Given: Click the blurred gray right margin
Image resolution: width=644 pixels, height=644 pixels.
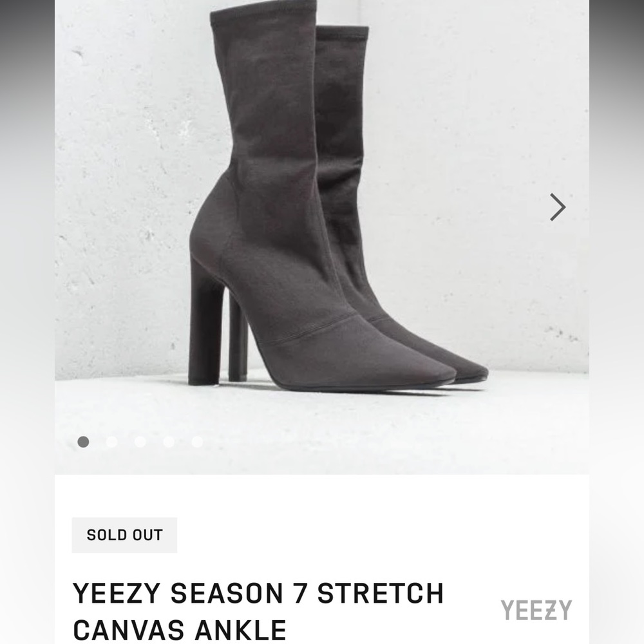Looking at the screenshot, I should tap(616, 322).
